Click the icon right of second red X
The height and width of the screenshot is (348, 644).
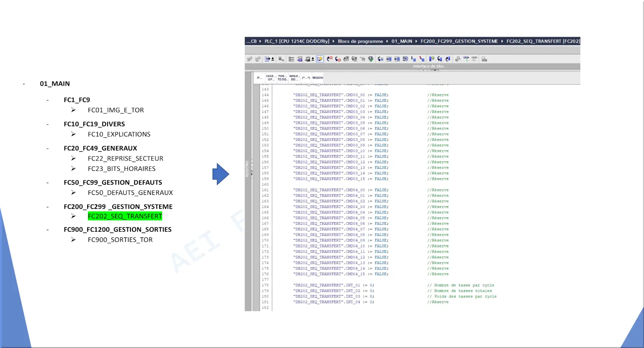pyautogui.click(x=346, y=59)
